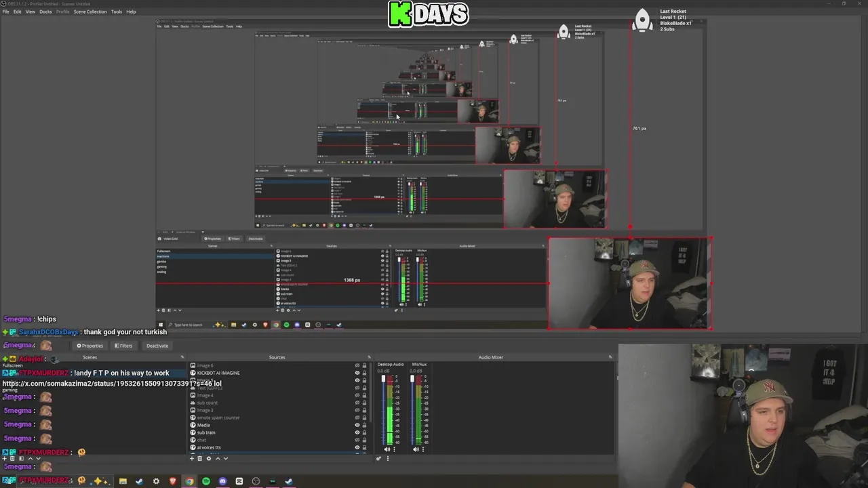The image size is (868, 488).
Task: Toggle lock on Image 6 source
Action: tap(364, 365)
